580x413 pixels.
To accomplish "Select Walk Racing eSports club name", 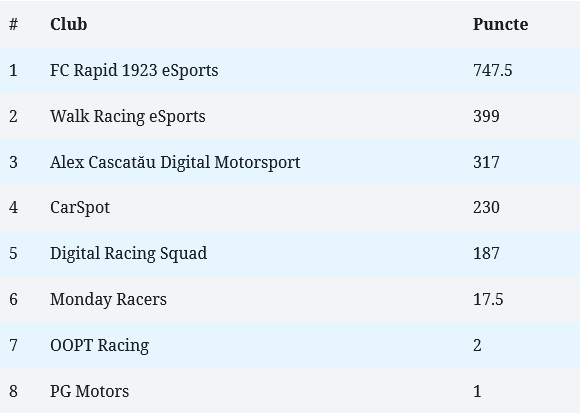I will tap(128, 116).
